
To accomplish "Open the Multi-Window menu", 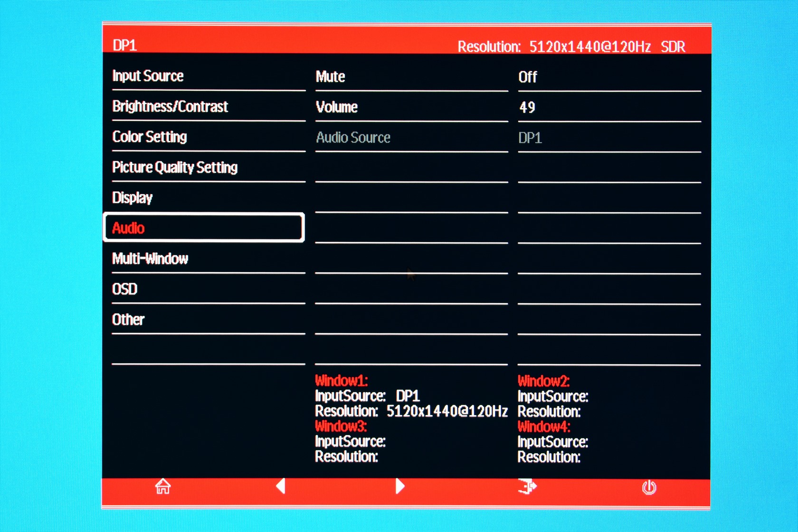I will tap(150, 258).
